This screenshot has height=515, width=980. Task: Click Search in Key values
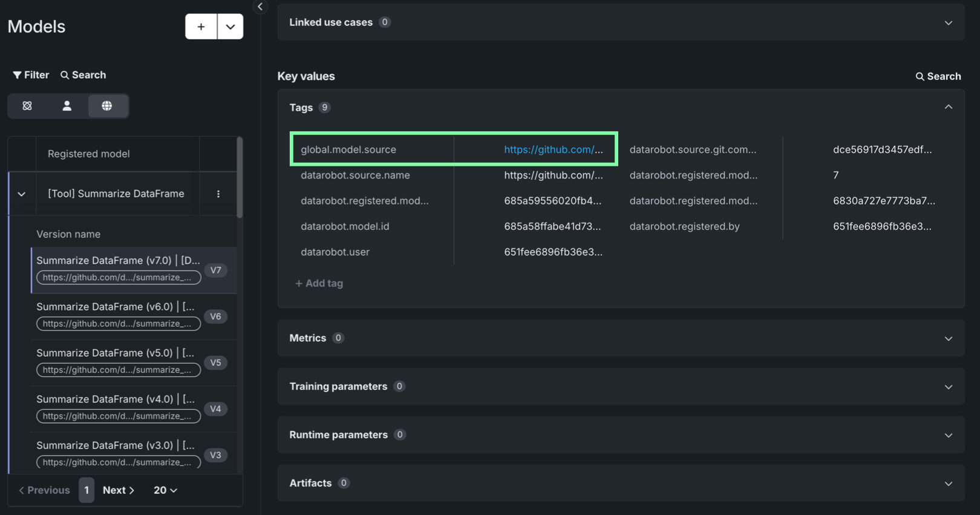(938, 76)
